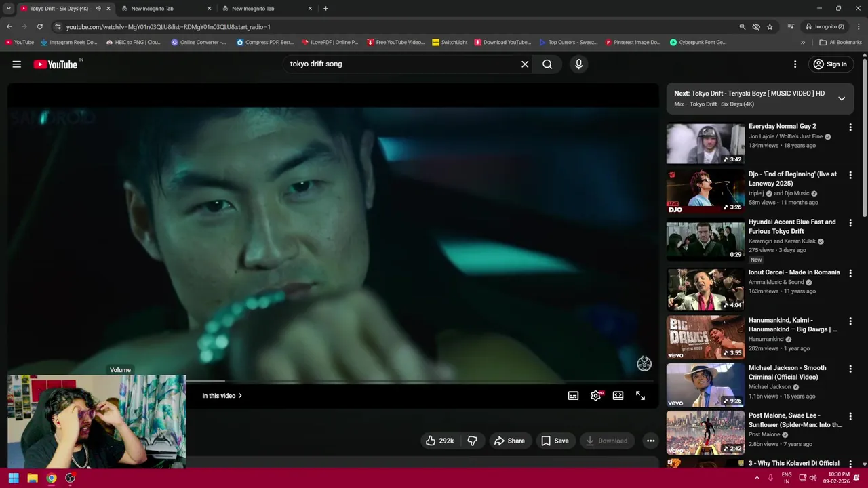Open options for Ionut Cercel video
The image size is (868, 488).
click(850, 273)
